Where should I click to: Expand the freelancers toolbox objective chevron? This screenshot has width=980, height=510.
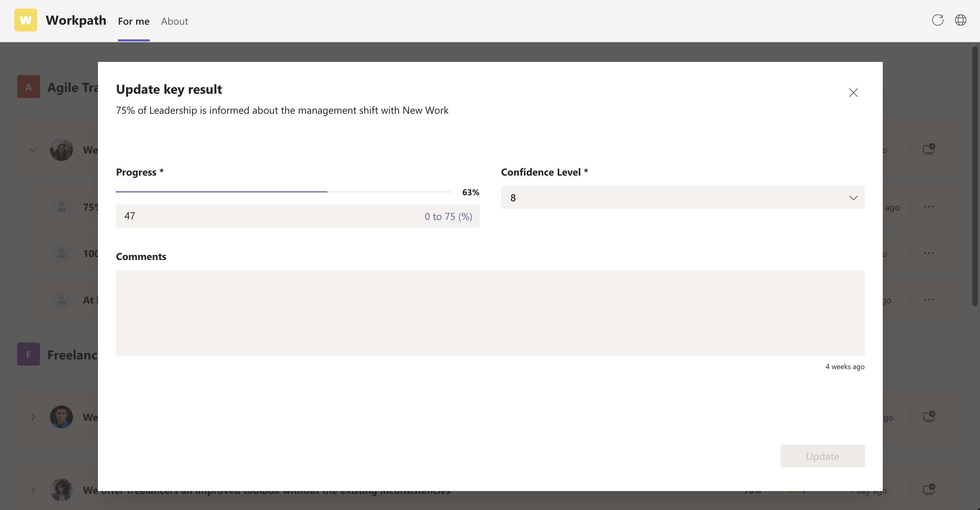(x=33, y=490)
